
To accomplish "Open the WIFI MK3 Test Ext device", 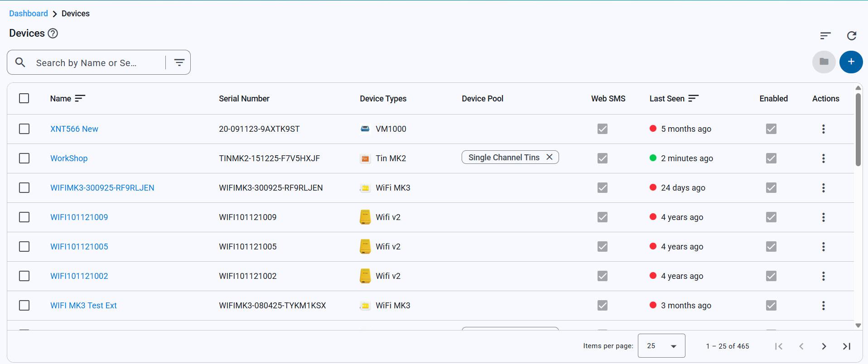I will point(83,306).
